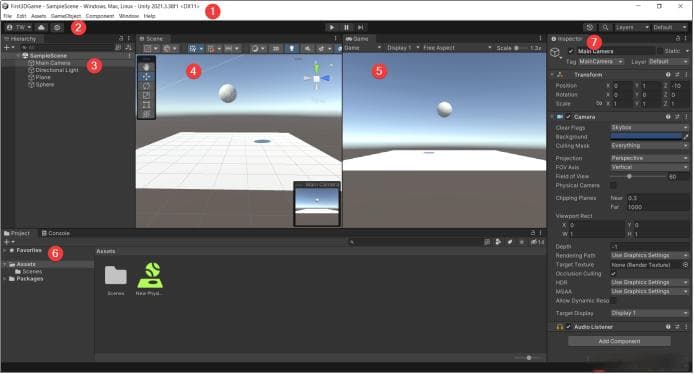Viewport: 694px width, 374px height.
Task: Open Free Aspect dropdown in Game view
Action: pyautogui.click(x=457, y=48)
